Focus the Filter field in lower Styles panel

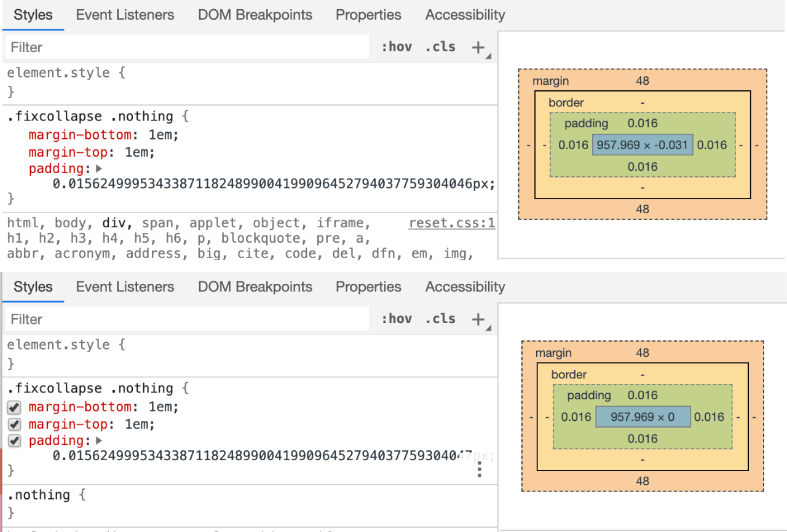[x=187, y=319]
